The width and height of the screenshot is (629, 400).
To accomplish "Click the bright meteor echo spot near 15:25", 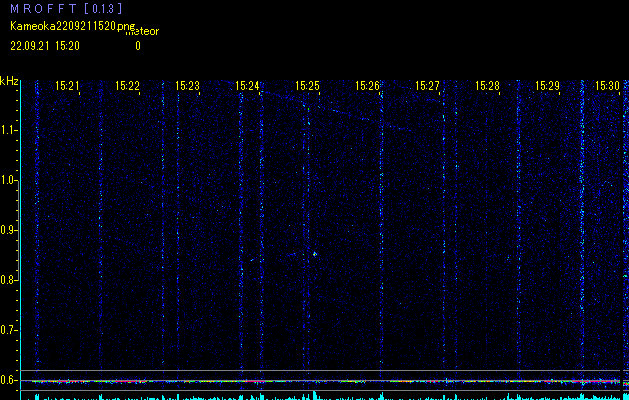I will point(315,254).
